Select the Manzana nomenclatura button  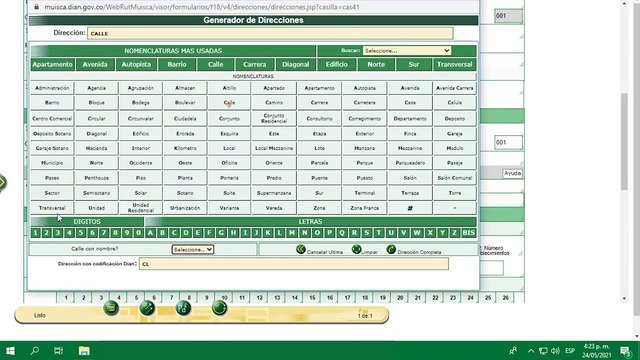tap(364, 148)
